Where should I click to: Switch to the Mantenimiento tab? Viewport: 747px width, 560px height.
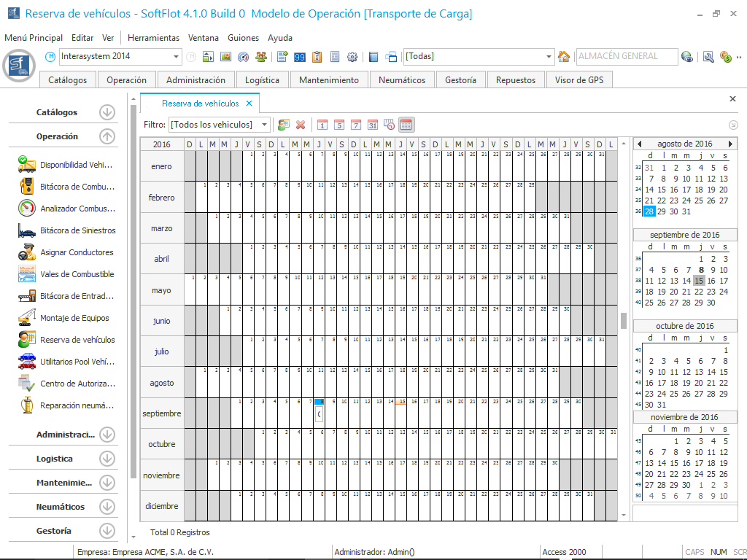[x=329, y=80]
